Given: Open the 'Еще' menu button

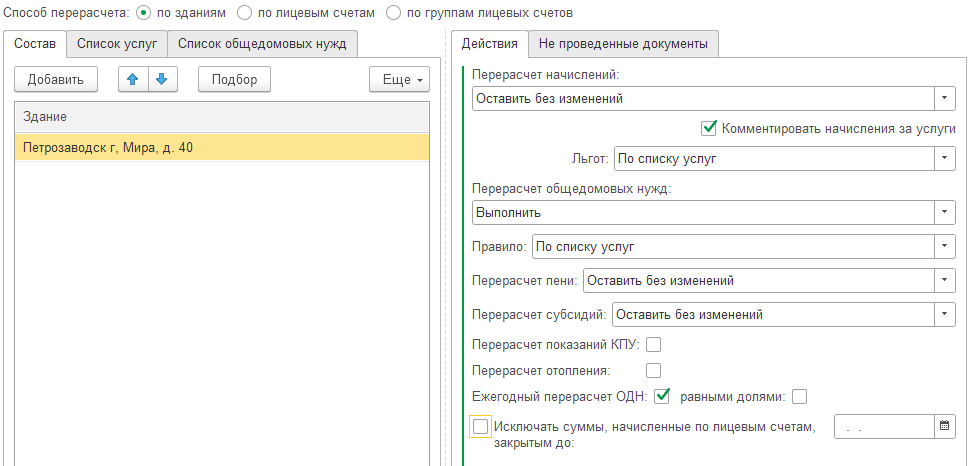Looking at the screenshot, I should pyautogui.click(x=399, y=79).
